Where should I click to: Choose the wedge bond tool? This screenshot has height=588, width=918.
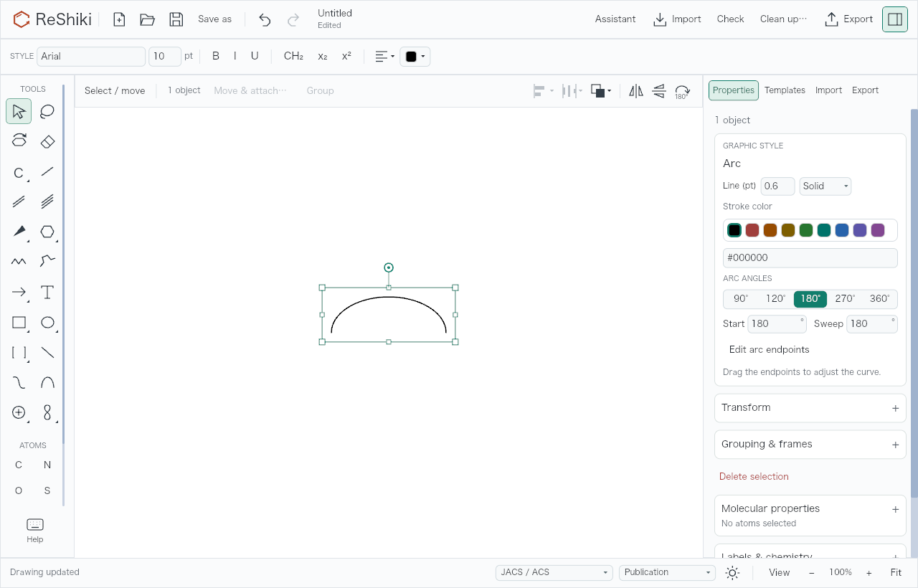point(19,232)
